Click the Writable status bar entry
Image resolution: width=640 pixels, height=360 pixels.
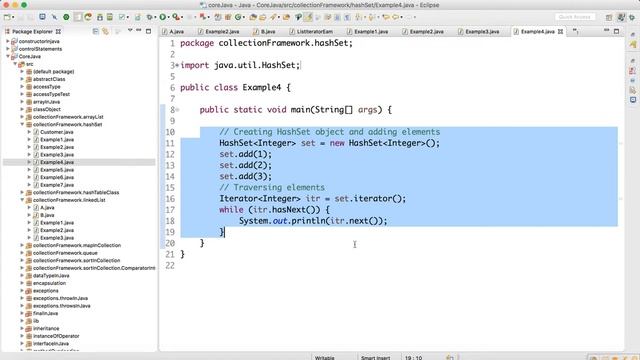coord(324,358)
